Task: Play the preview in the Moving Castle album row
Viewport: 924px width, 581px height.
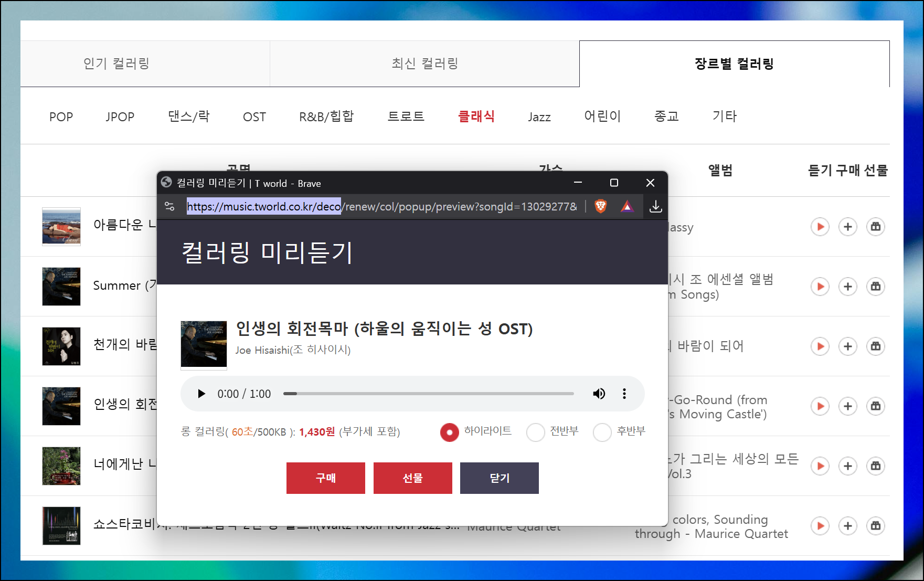Action: tap(820, 406)
